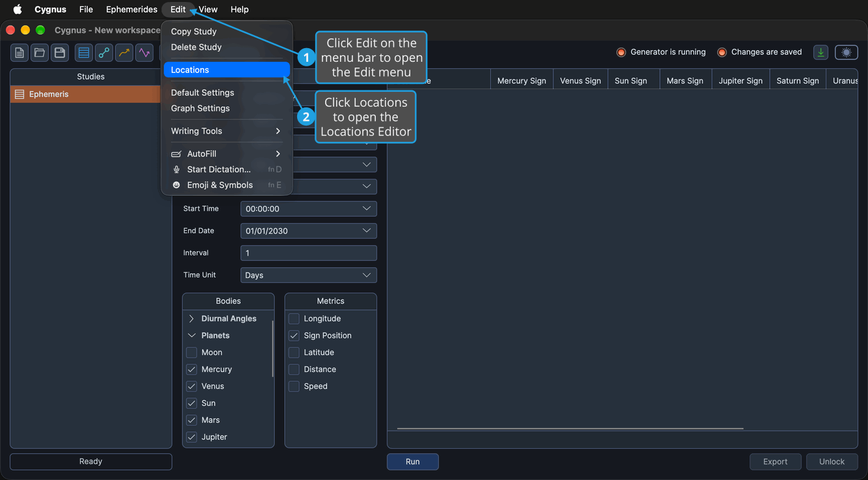The height and width of the screenshot is (480, 868).
Task: Click the Changes are saved indicator light
Action: (x=722, y=52)
